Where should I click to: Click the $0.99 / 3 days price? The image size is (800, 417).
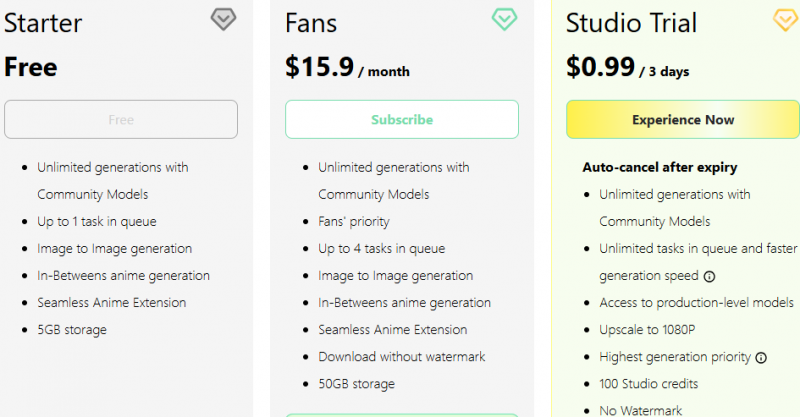click(627, 68)
